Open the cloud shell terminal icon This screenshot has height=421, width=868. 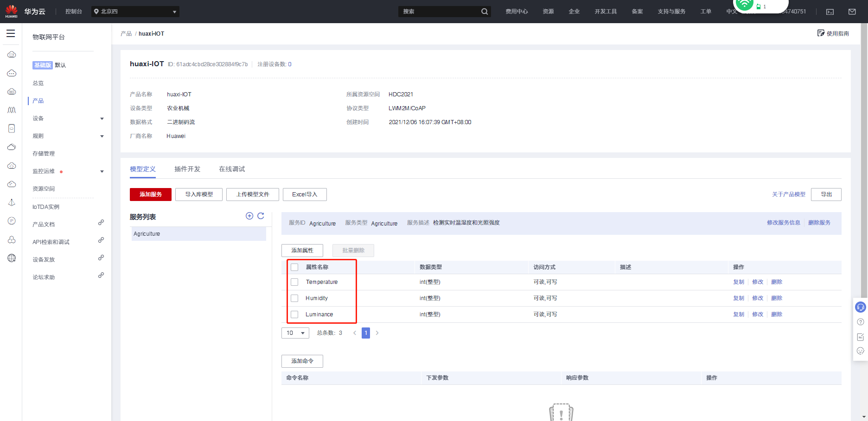(x=830, y=12)
